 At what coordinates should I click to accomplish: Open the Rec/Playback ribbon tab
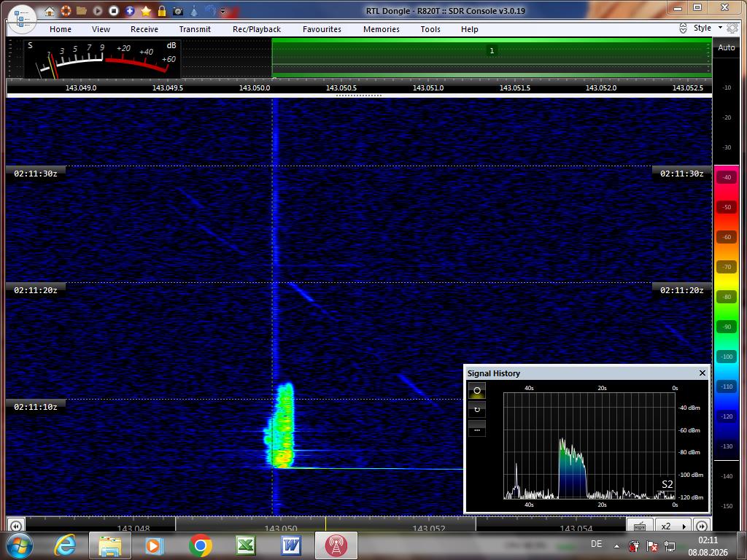257,29
